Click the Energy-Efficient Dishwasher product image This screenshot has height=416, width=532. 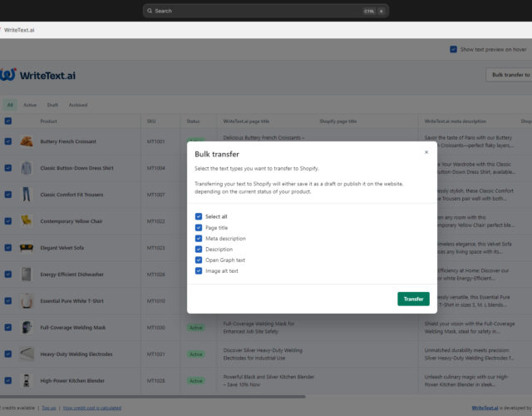27,275
